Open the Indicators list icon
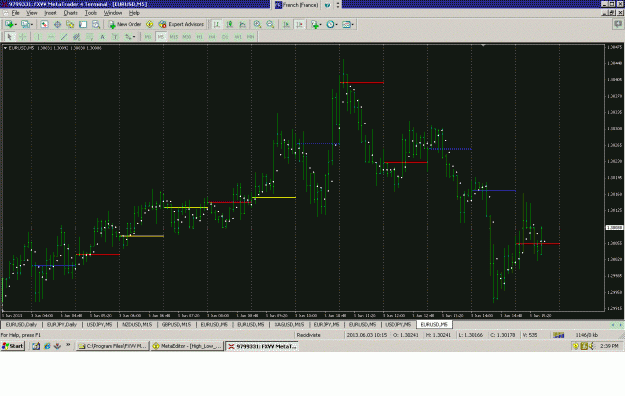 click(x=315, y=24)
